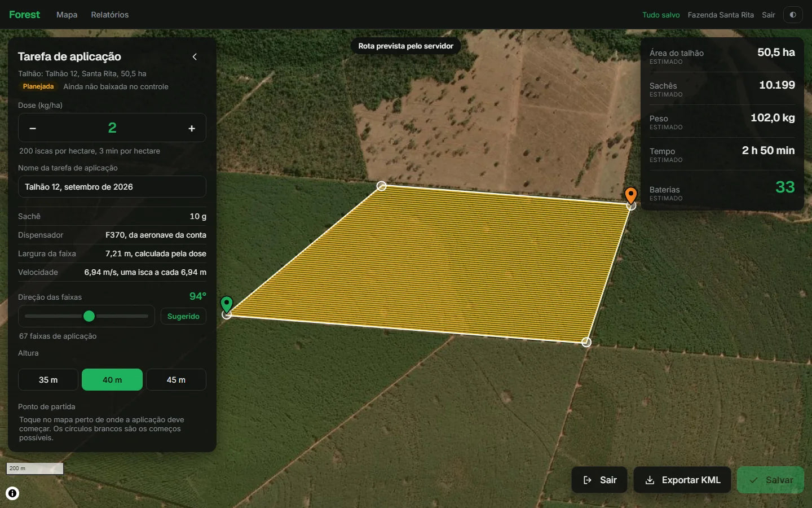812x508 pixels.
Task: Click the 200 m map scale bar
Action: (35, 468)
